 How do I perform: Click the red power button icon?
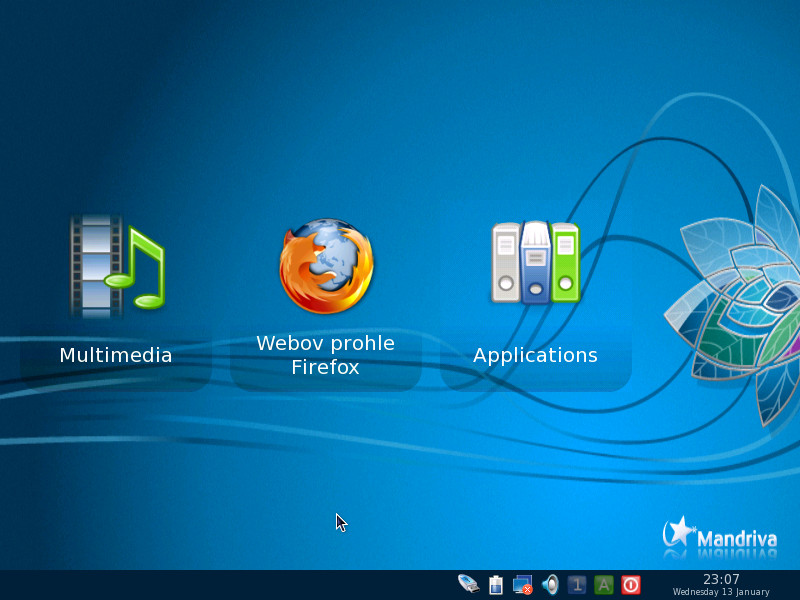(x=631, y=585)
